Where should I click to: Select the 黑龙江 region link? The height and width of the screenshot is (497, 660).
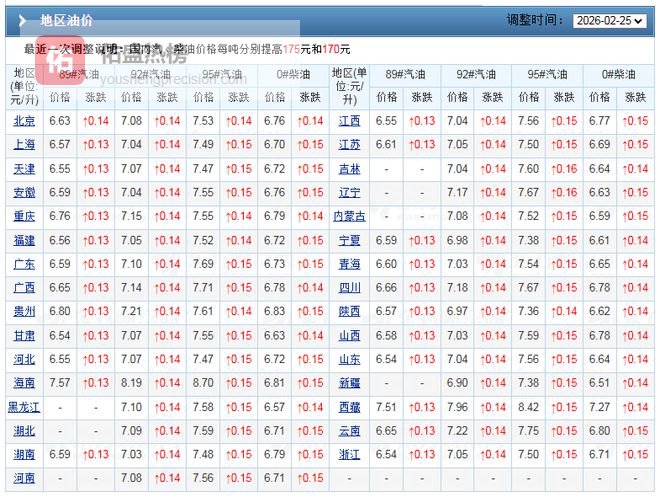pyautogui.click(x=24, y=408)
